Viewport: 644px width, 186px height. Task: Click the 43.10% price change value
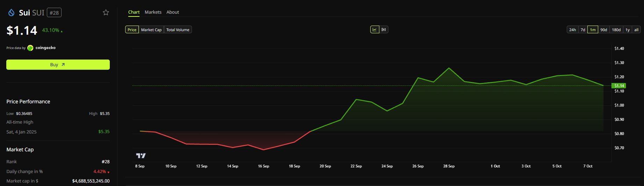tap(51, 30)
